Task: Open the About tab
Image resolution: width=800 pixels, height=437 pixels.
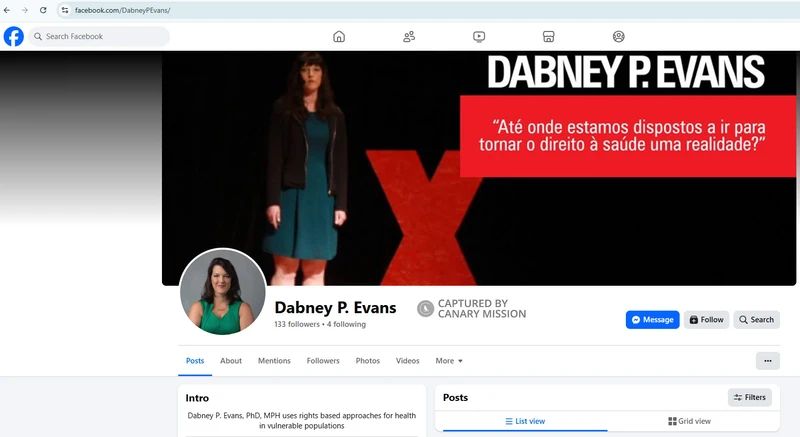Action: [x=231, y=361]
